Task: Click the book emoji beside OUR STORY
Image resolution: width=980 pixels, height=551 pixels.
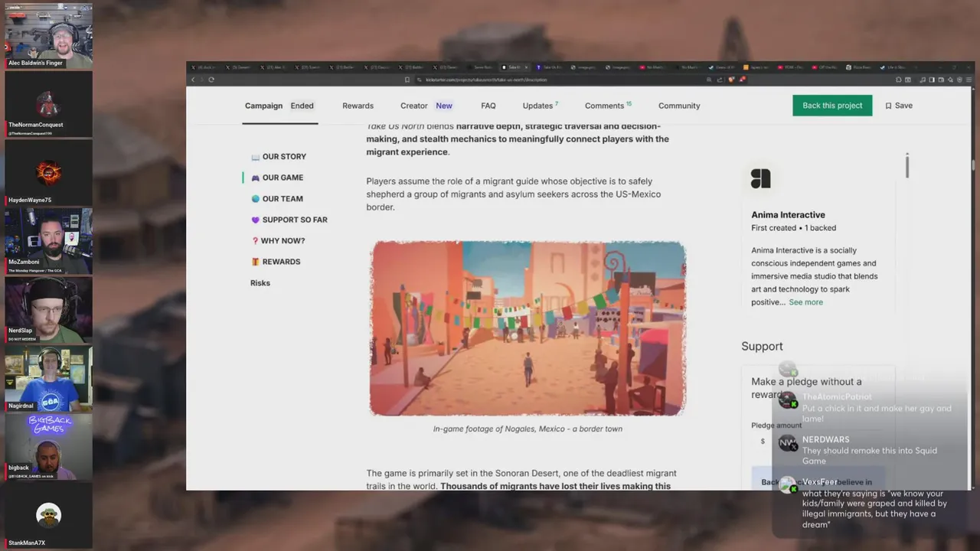Action: [255, 157]
